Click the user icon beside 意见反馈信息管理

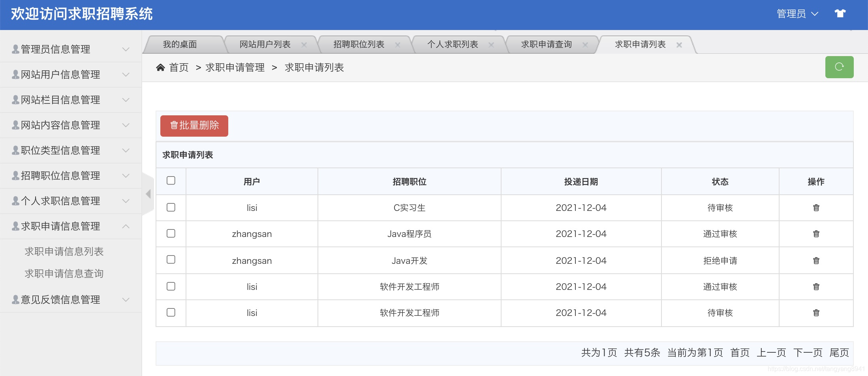[16, 299]
